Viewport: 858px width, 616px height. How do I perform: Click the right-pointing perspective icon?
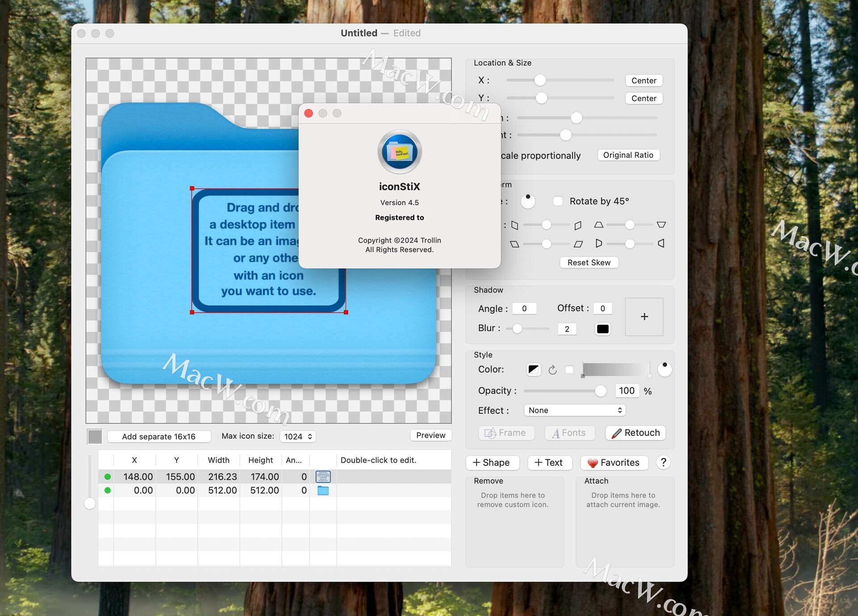click(599, 243)
